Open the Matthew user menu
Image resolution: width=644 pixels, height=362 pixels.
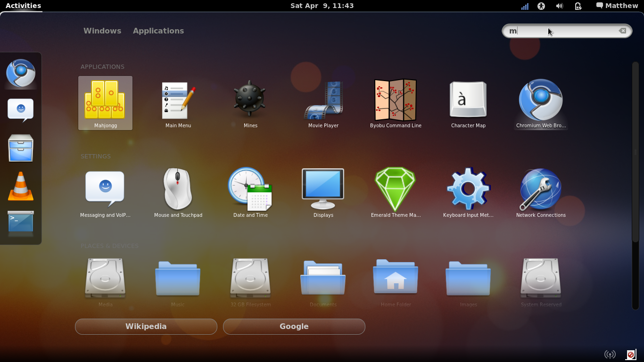[x=617, y=6]
